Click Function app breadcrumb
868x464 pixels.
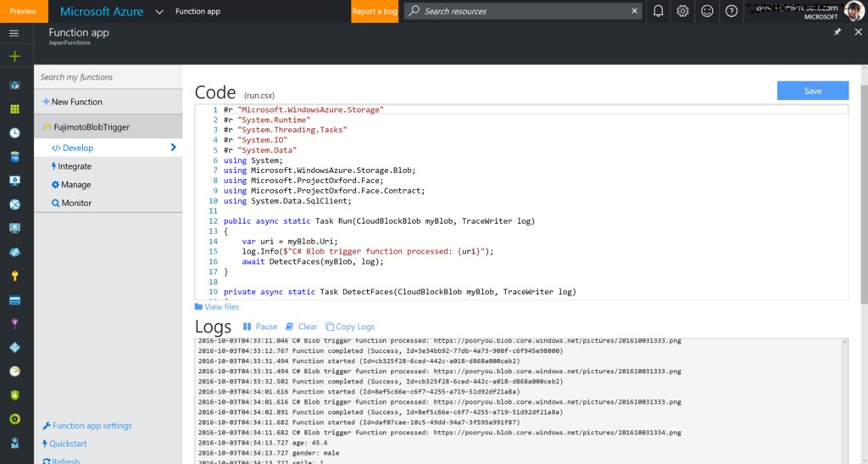pyautogui.click(x=198, y=11)
